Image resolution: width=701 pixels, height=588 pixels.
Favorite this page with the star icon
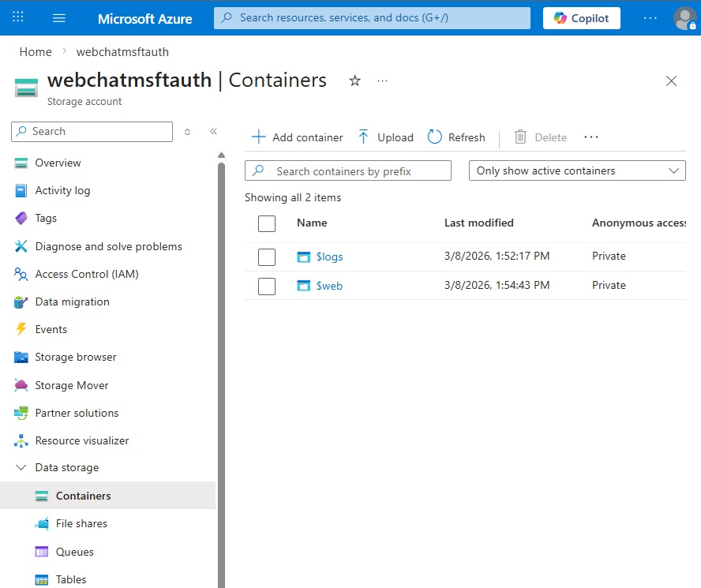[x=355, y=81]
